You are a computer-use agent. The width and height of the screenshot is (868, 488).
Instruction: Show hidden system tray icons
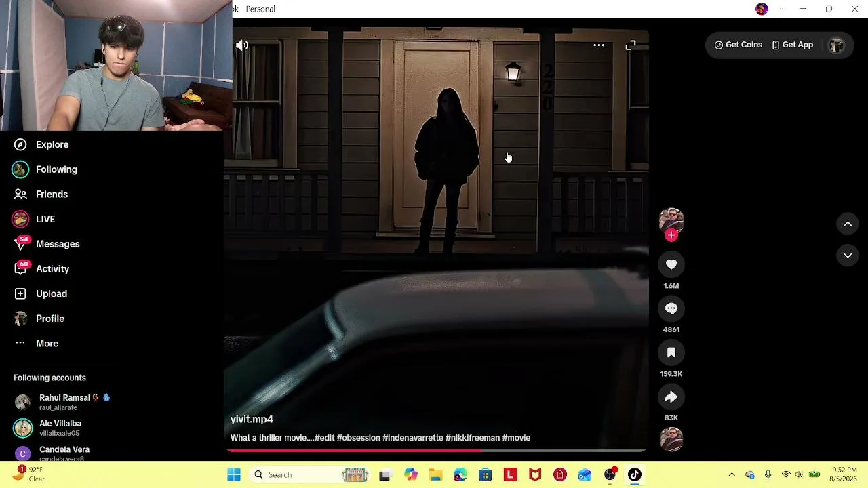click(732, 474)
